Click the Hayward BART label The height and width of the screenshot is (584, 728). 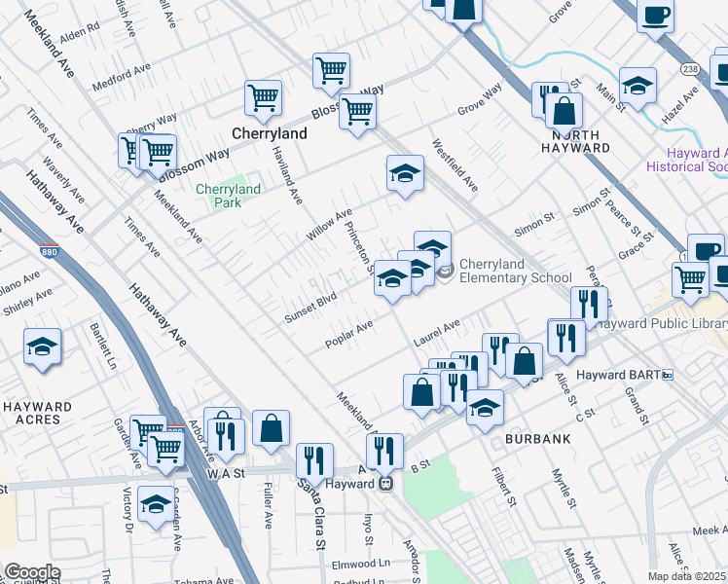[x=618, y=375]
